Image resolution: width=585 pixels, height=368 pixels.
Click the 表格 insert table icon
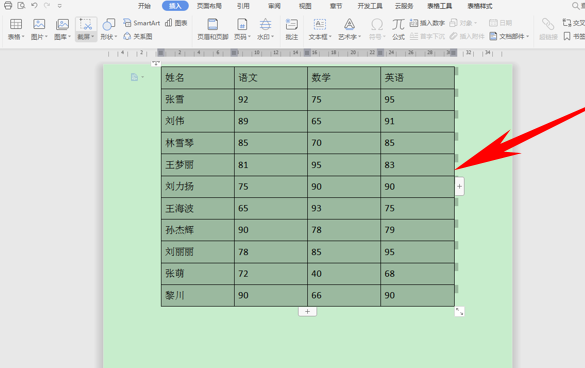[16, 24]
